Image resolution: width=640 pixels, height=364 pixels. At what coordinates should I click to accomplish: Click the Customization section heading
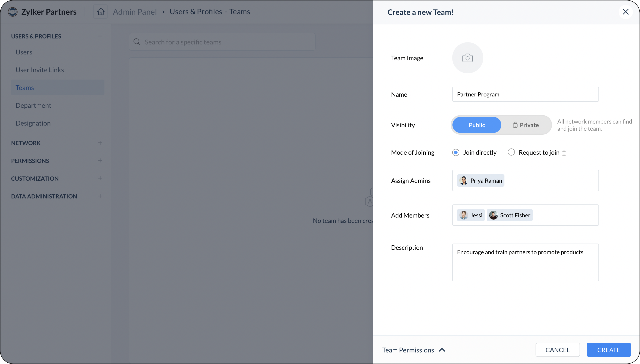35,178
